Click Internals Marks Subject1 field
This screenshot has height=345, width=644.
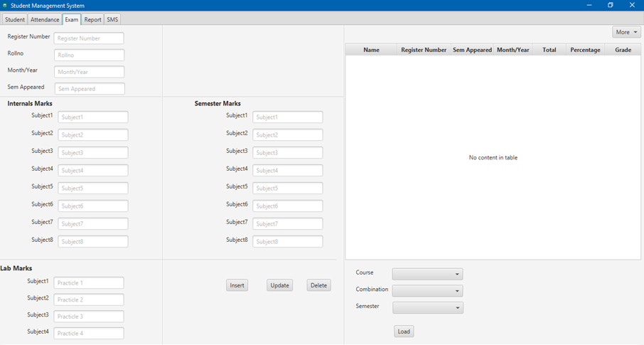[x=93, y=117]
